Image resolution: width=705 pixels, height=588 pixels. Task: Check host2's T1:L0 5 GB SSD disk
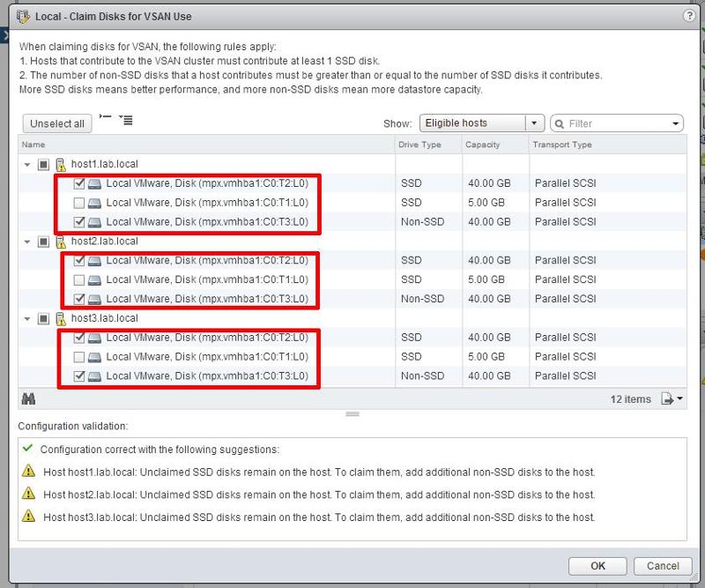(x=79, y=279)
